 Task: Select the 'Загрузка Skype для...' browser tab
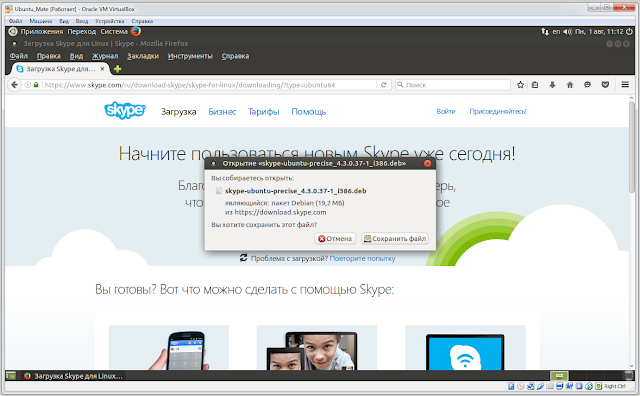[60, 69]
